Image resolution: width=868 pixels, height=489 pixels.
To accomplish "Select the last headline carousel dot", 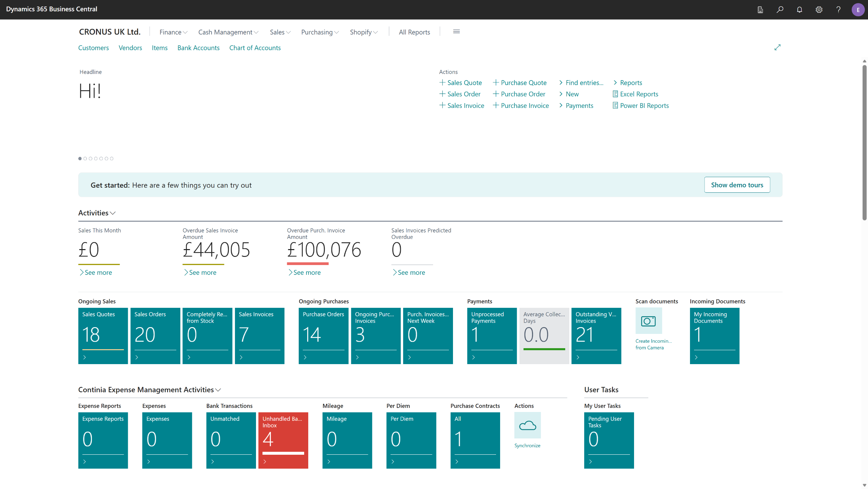I will point(112,158).
